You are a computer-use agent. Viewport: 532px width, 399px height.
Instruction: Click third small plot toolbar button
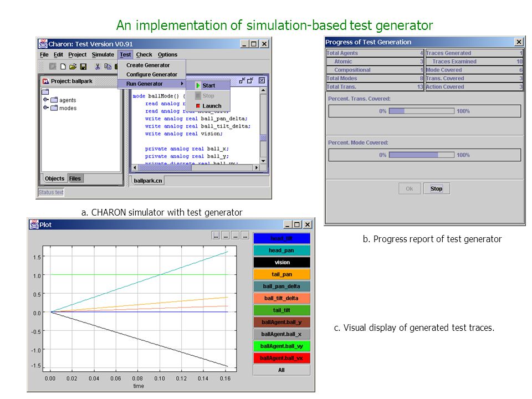click(236, 236)
